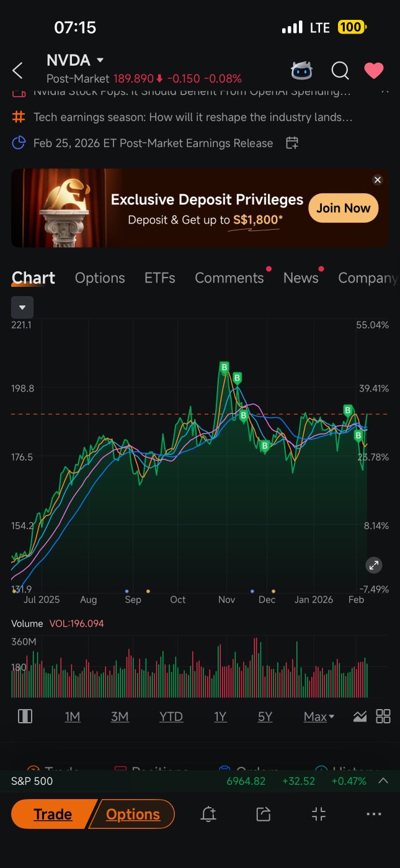Image resolution: width=400 pixels, height=868 pixels.
Task: Select the 1M time range
Action: [73, 717]
